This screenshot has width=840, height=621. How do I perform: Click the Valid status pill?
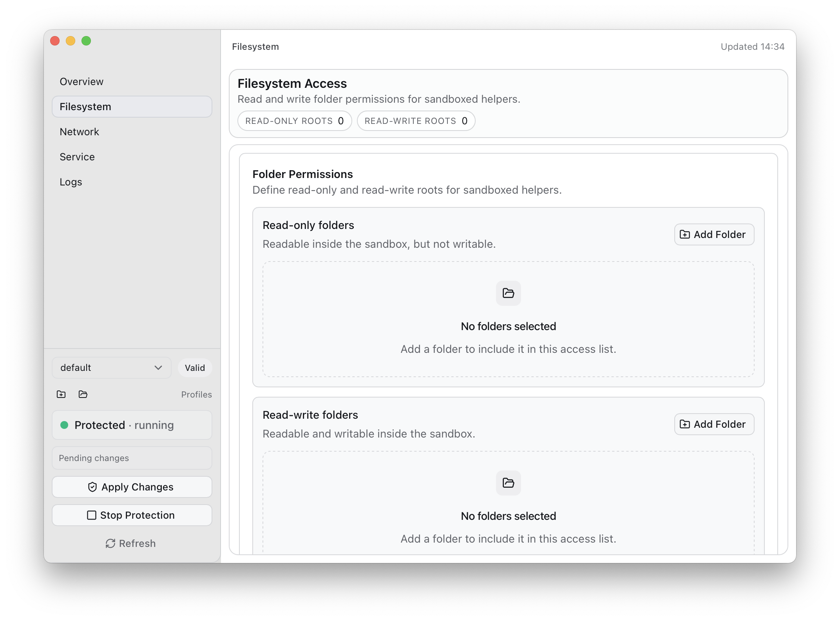195,368
